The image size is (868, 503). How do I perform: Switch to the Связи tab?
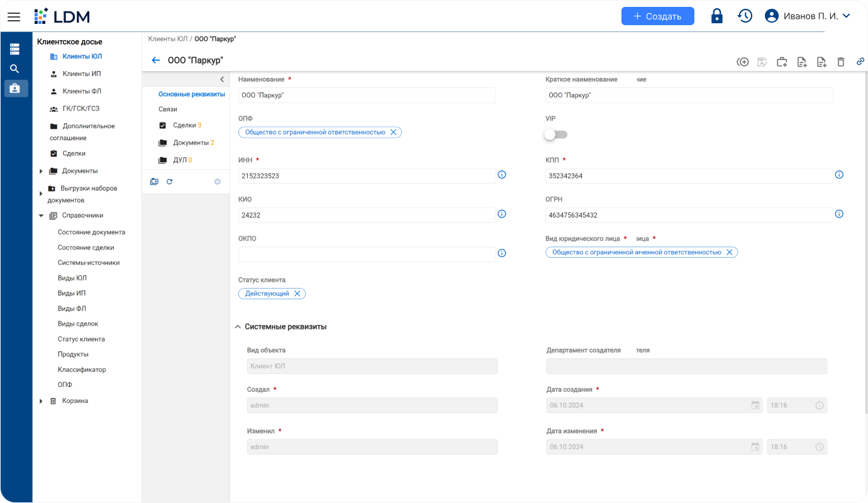(x=168, y=109)
